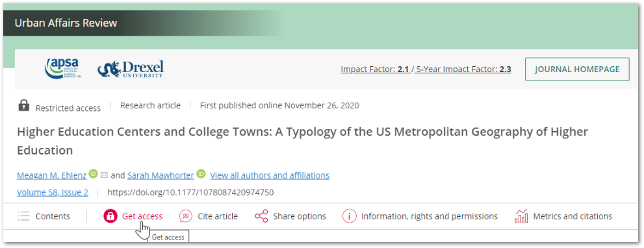Open Sarah Mawhorter author link
Viewport: 644px width, 248px height.
tap(161, 175)
